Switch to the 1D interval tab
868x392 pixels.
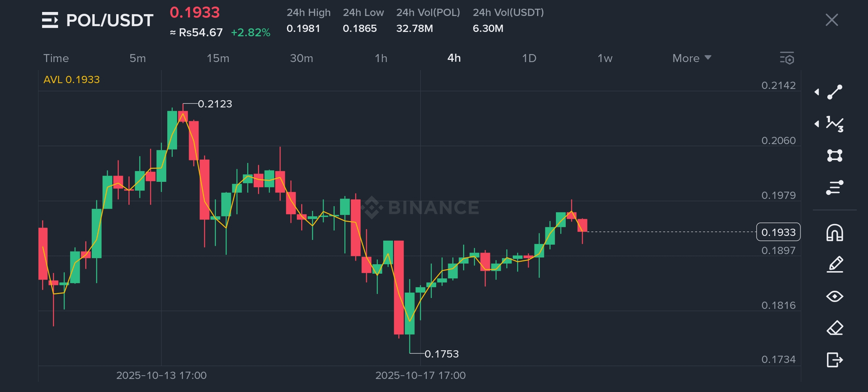529,58
